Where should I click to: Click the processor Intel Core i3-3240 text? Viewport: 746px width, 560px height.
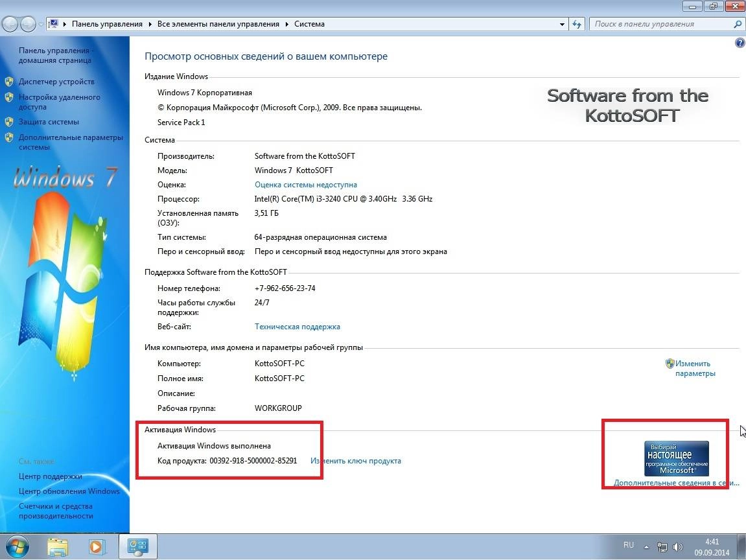click(344, 199)
